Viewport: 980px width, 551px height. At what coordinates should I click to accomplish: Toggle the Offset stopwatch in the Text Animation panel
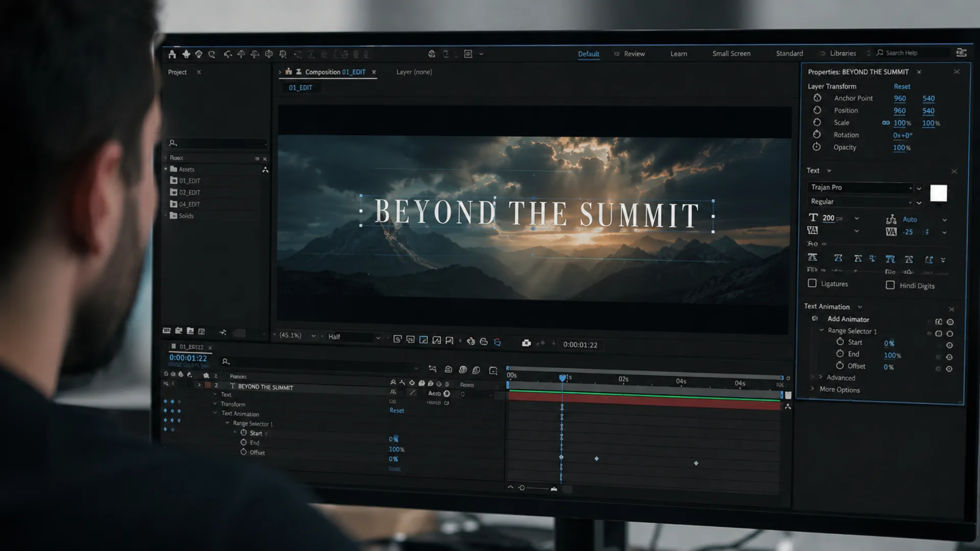click(x=840, y=365)
